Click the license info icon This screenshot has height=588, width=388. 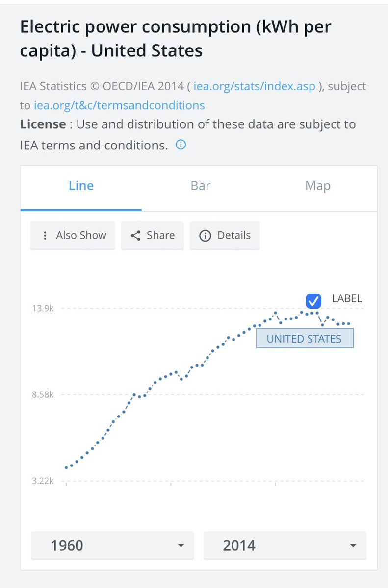coord(181,145)
